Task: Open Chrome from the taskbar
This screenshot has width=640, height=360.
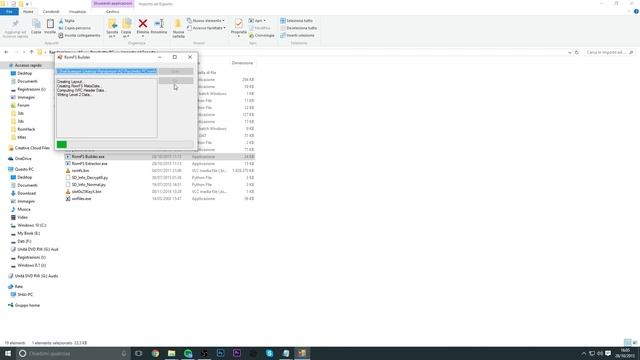Action: [155, 353]
